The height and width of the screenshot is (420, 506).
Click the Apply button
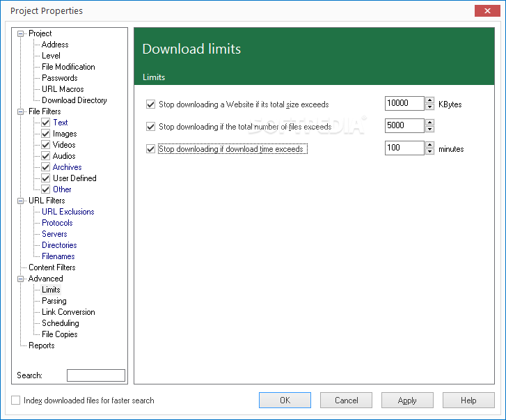[x=407, y=400]
